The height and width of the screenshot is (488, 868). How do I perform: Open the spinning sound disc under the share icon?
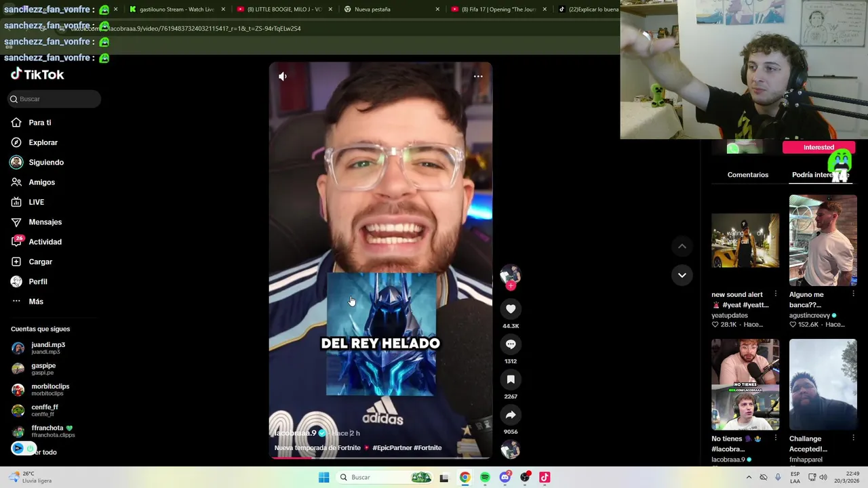pyautogui.click(x=511, y=449)
